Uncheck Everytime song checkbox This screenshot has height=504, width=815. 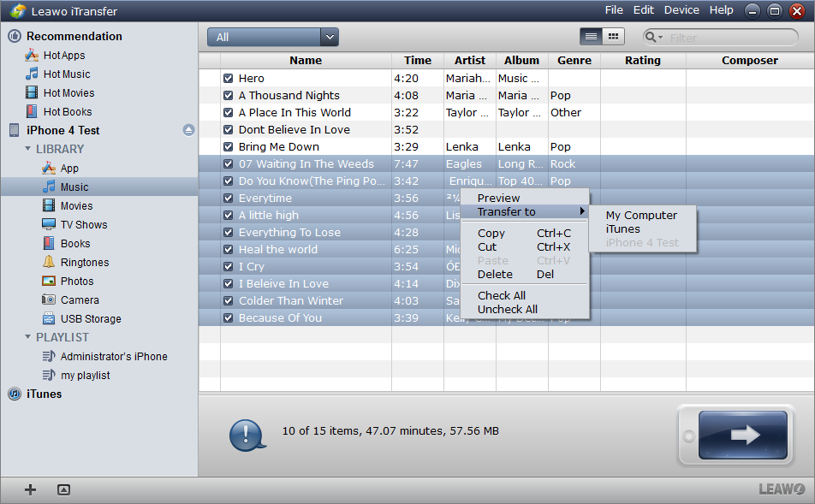[x=229, y=198]
